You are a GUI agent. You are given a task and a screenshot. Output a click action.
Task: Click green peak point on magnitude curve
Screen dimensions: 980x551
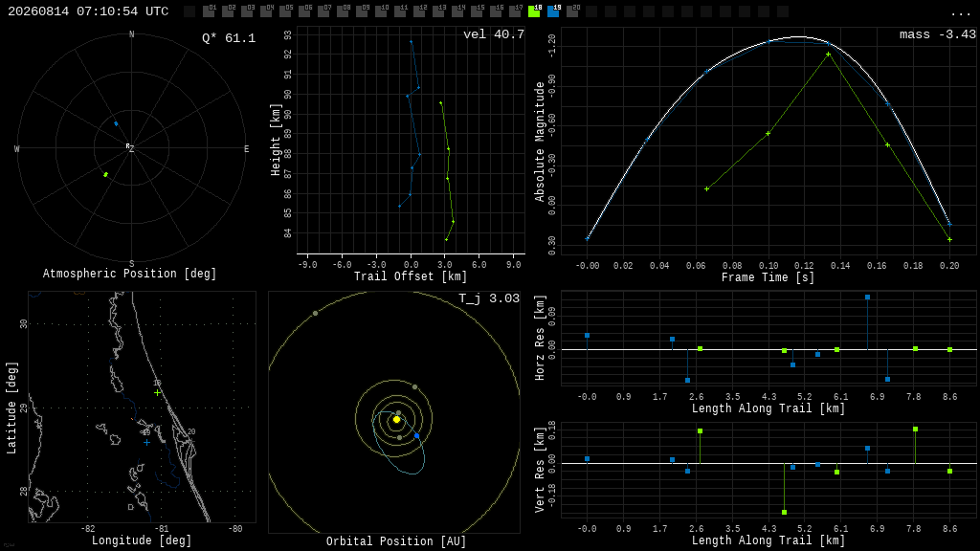828,55
